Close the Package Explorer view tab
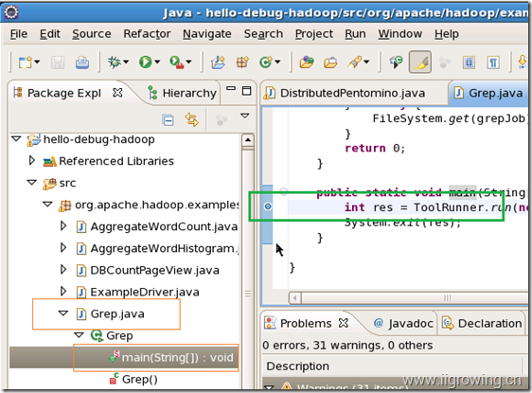 tap(117, 92)
